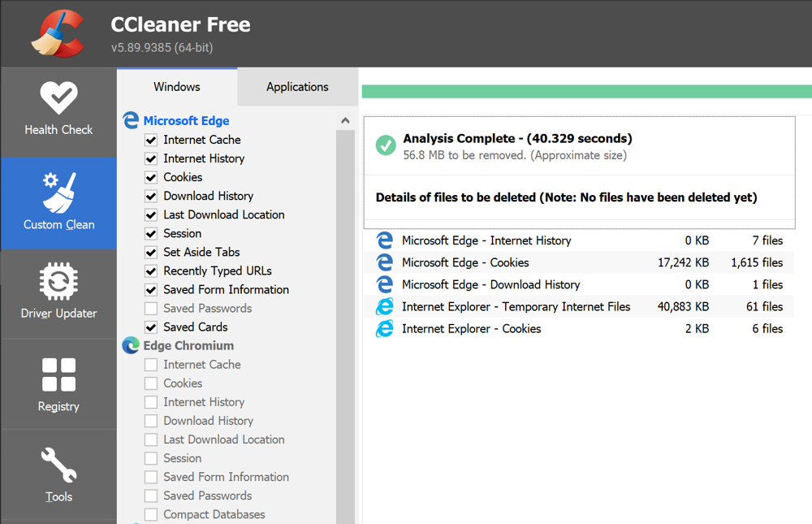Viewport: 812px width, 524px height.
Task: Enable Edge Chromium Internet Cache
Action: [151, 365]
